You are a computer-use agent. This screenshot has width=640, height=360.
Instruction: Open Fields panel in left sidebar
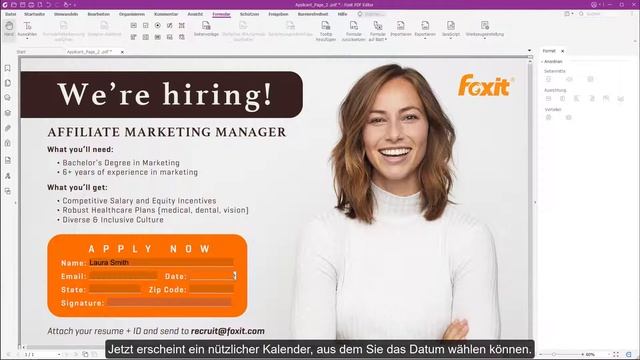[x=8, y=160]
